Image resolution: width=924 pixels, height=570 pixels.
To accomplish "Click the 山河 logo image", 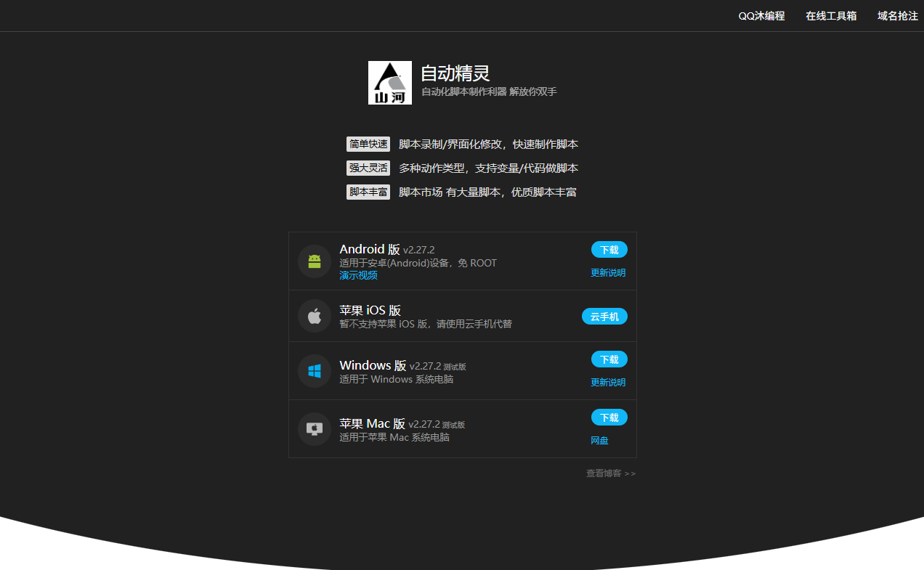I will pyautogui.click(x=390, y=83).
